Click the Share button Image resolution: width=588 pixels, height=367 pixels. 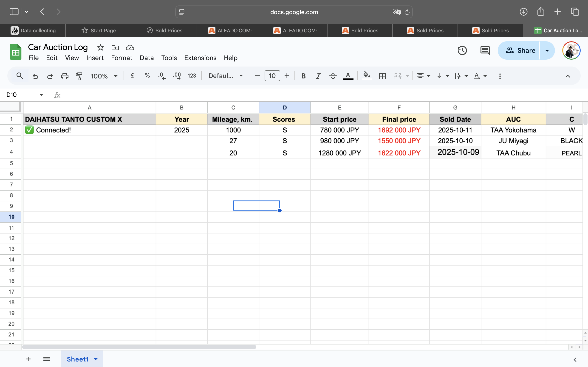click(520, 50)
